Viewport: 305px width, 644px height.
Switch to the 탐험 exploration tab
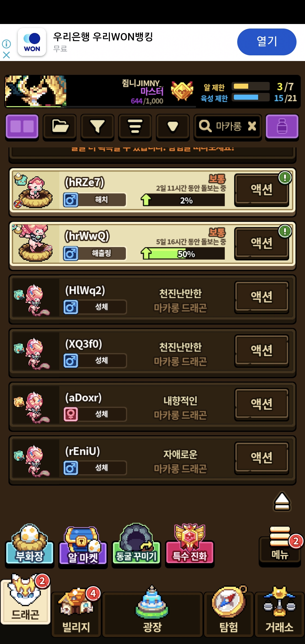point(229,613)
